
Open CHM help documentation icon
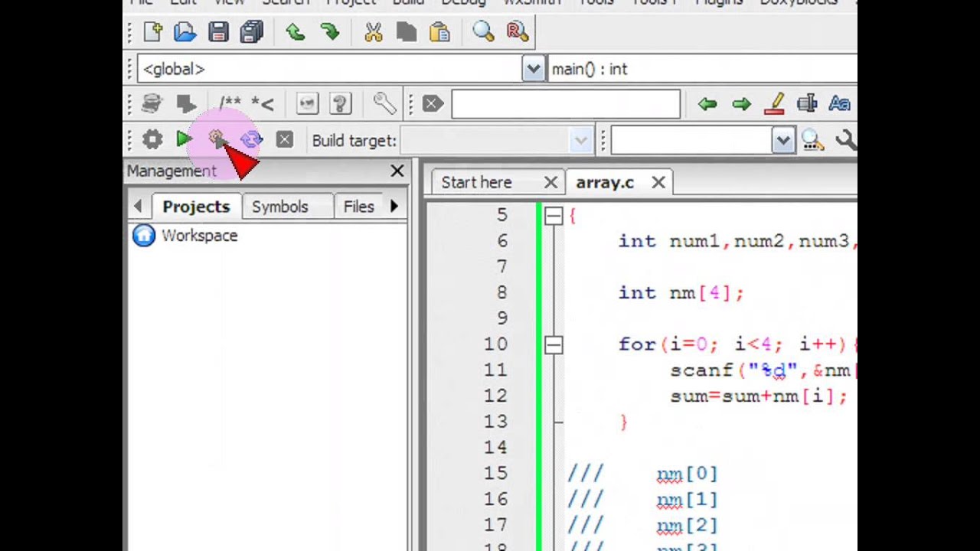point(340,103)
